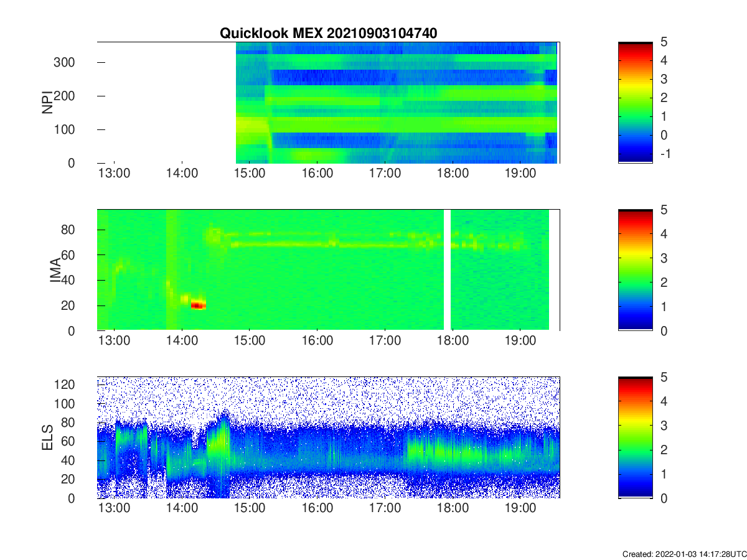The image size is (747, 560).
Task: Select the IMA y-axis label
Action: 56,270
